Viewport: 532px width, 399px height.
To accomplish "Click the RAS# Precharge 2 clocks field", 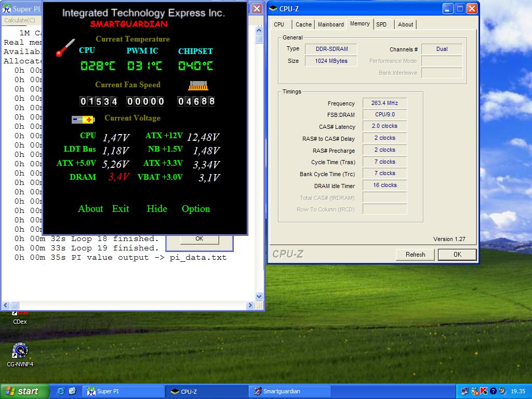I will 384,150.
